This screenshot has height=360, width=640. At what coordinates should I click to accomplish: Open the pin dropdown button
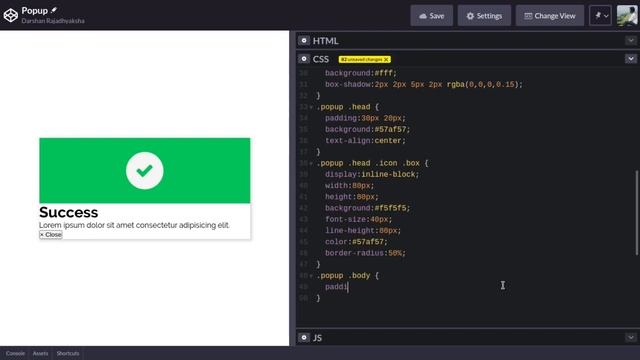tap(600, 16)
